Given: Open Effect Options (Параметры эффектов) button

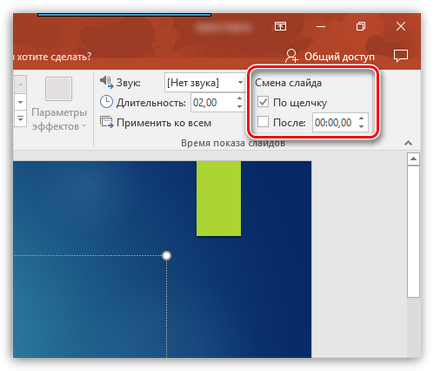Looking at the screenshot, I should pos(59,104).
